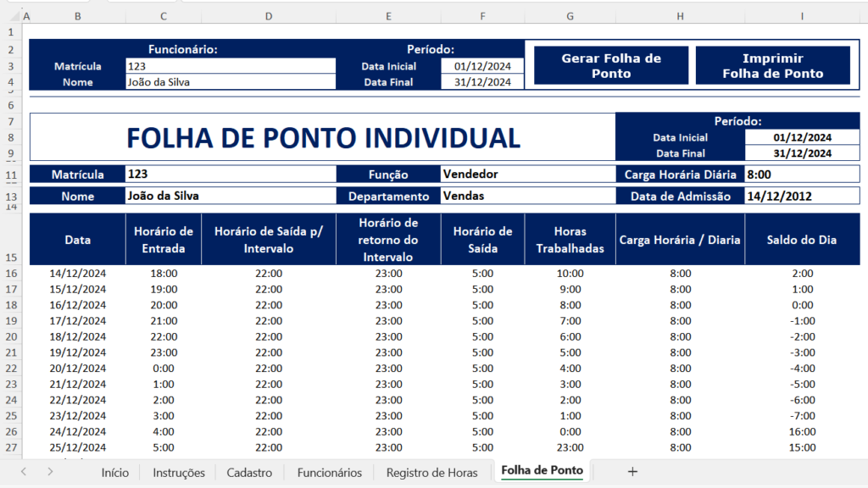Select row 27 header
868x488 pixels.
(11, 447)
